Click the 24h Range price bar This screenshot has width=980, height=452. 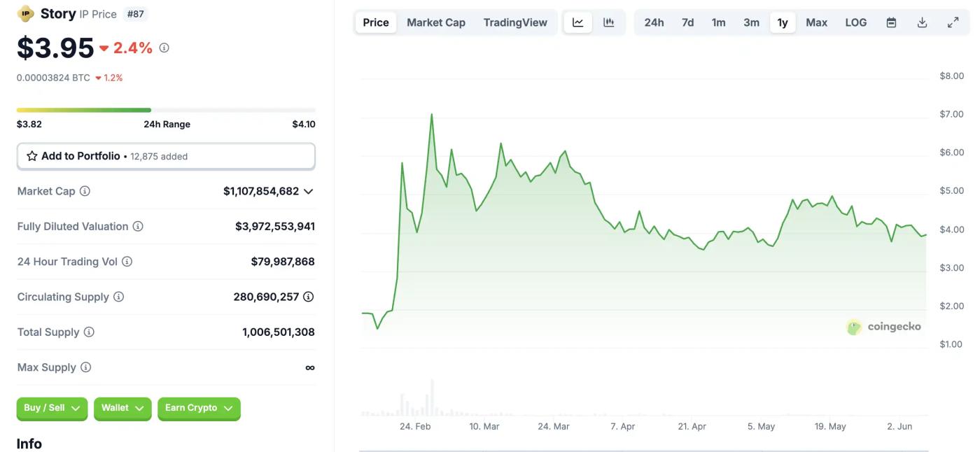(166, 110)
